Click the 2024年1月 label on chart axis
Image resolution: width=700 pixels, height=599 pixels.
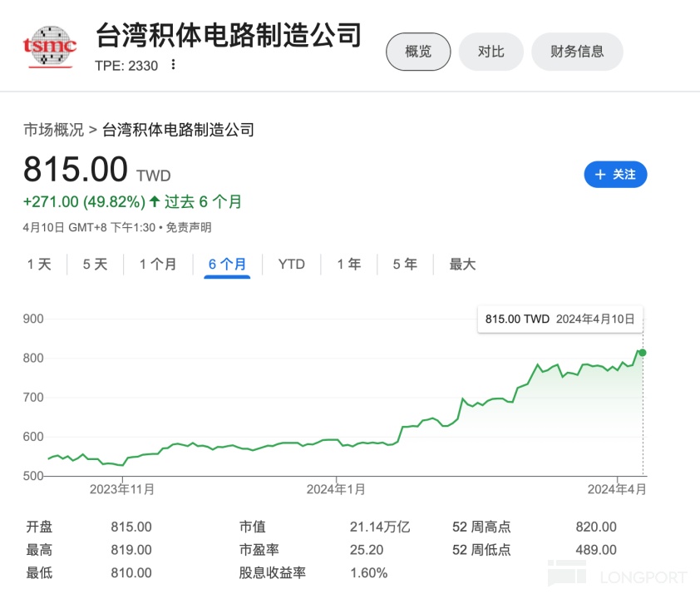pos(336,489)
